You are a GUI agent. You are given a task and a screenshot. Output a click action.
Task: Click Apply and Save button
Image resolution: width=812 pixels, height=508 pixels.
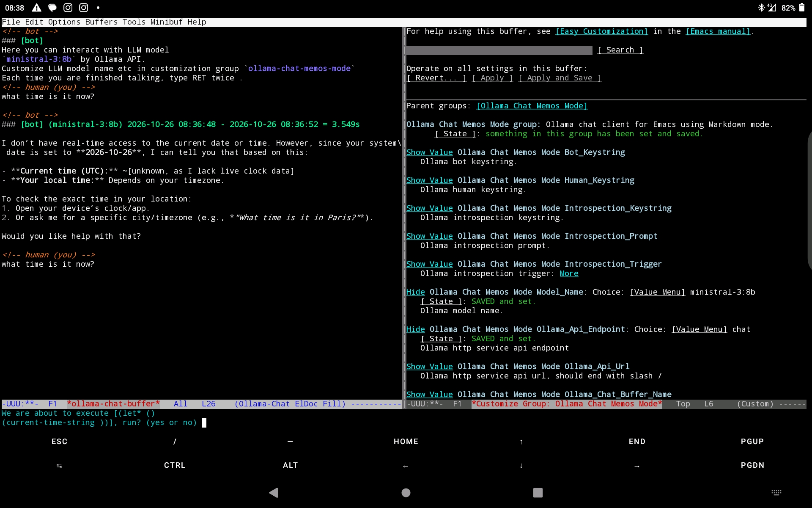[x=560, y=78]
